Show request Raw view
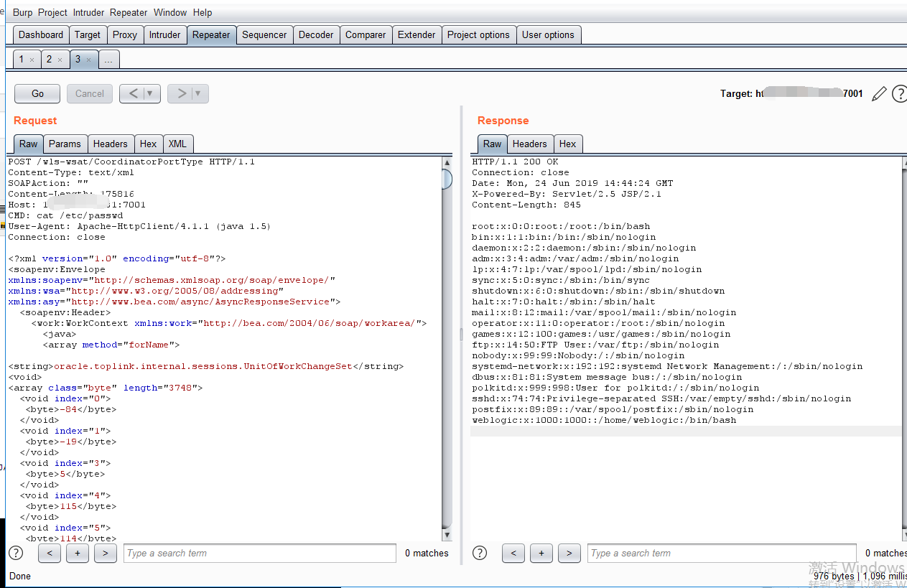 (x=29, y=144)
